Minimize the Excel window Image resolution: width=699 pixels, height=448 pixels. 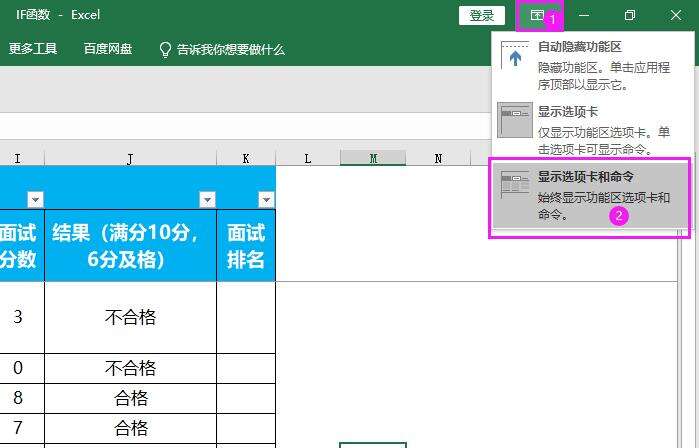click(584, 16)
